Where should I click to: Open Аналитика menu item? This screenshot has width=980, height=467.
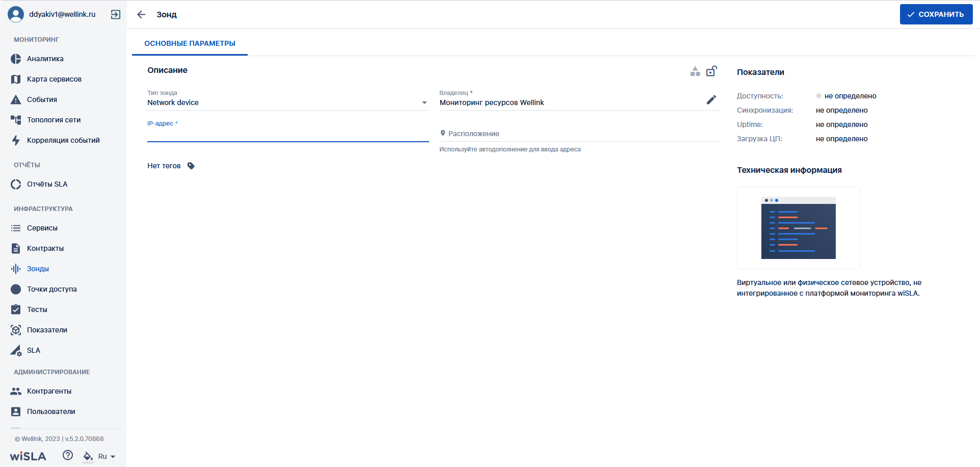coord(45,59)
